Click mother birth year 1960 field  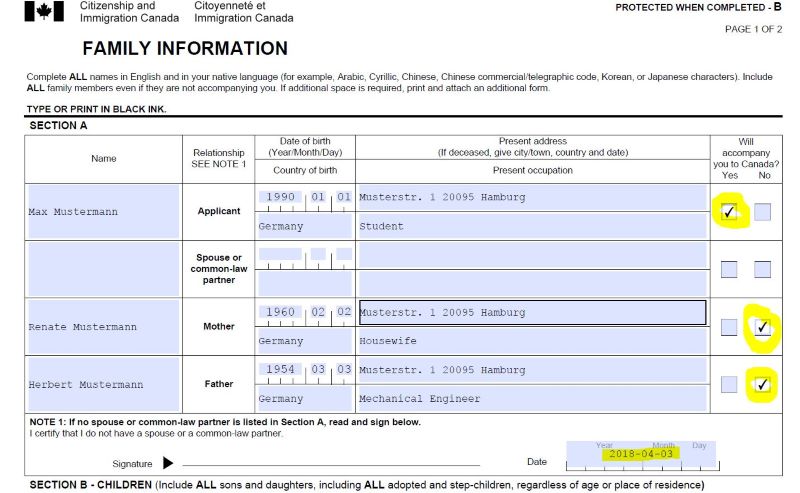click(x=280, y=312)
